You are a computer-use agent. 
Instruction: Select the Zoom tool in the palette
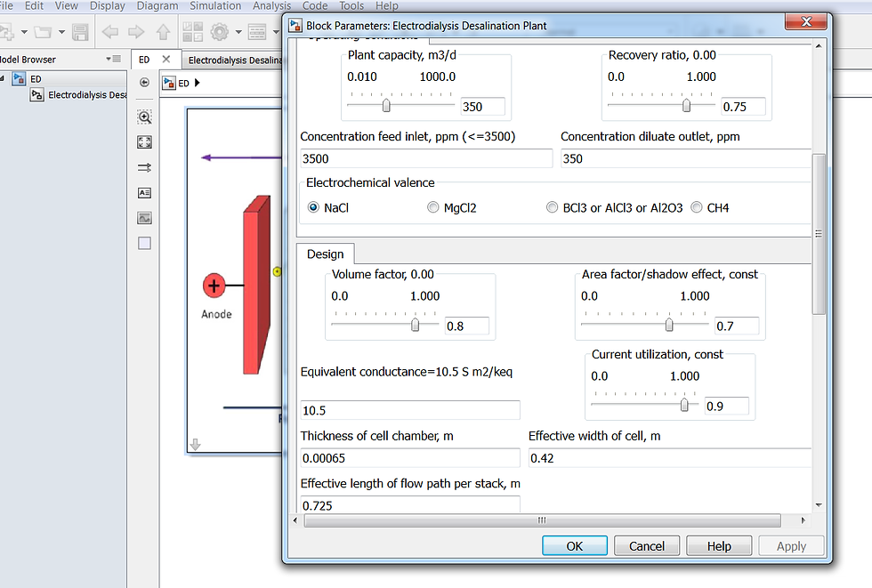click(144, 117)
